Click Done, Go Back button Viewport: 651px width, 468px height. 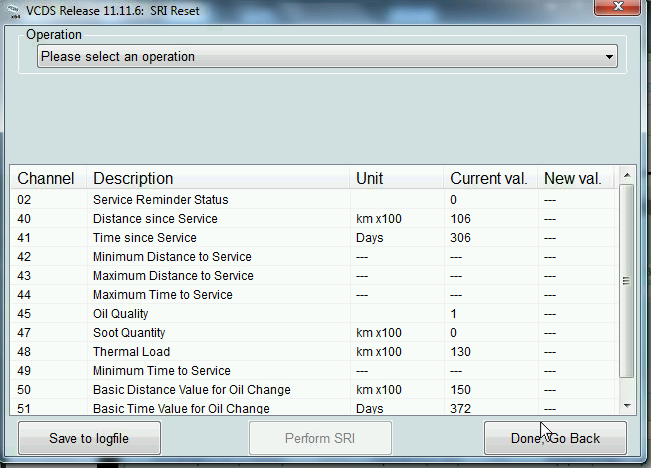(555, 438)
